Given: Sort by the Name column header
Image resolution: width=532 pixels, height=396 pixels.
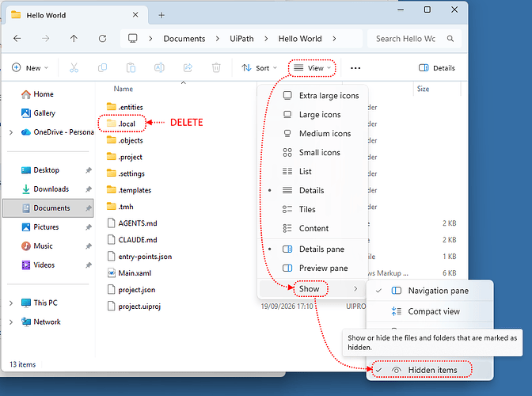Looking at the screenshot, I should click(x=123, y=89).
